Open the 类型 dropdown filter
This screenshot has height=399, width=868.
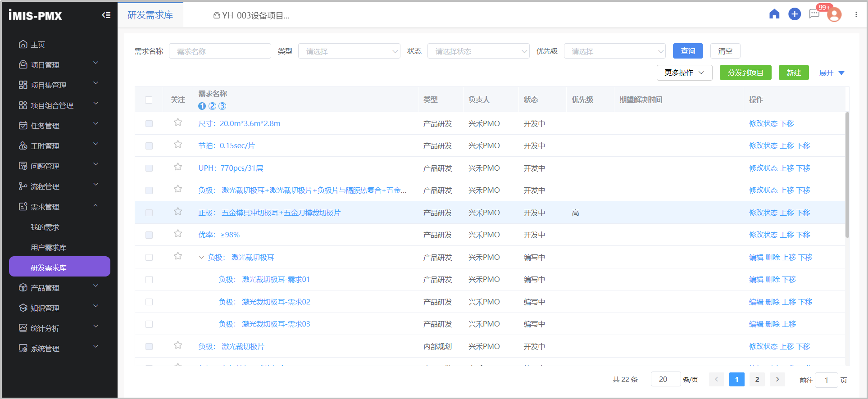349,51
